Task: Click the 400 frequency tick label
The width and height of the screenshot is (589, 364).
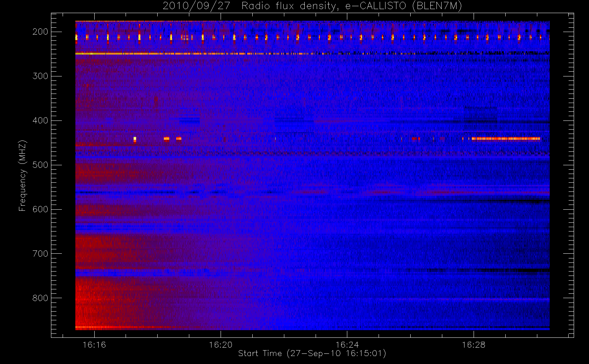Action: click(40, 120)
